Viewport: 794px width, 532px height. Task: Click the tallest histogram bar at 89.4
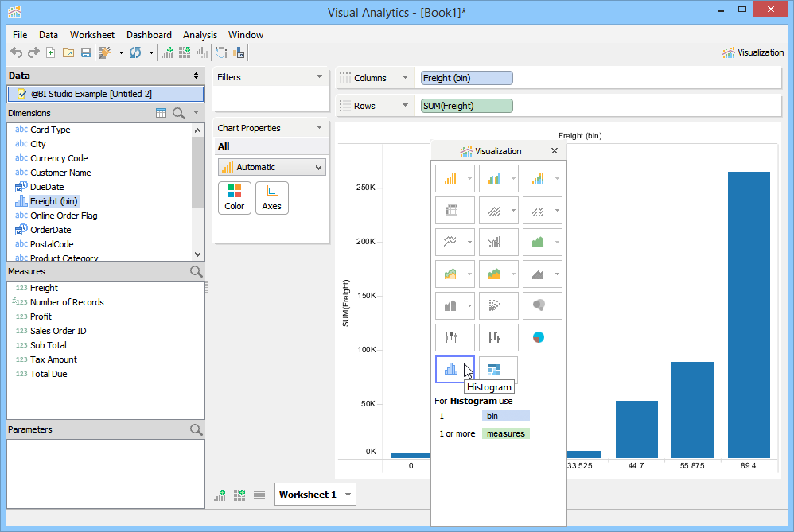[x=749, y=315]
